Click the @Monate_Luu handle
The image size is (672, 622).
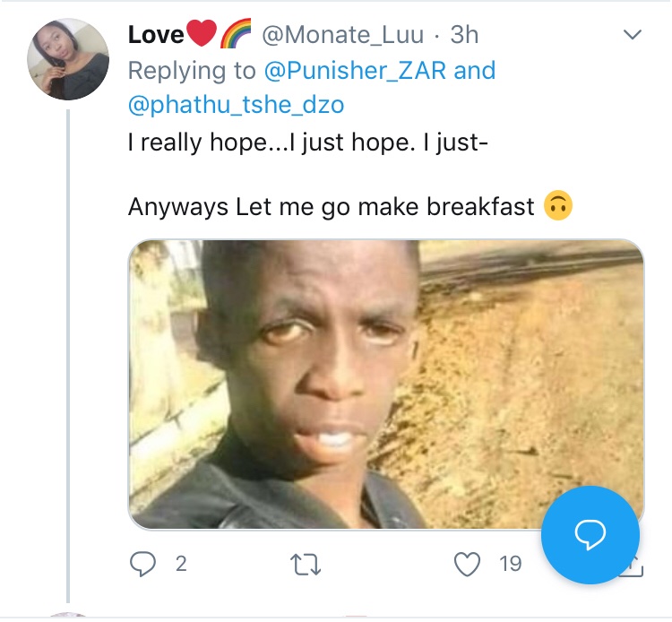pos(342,35)
